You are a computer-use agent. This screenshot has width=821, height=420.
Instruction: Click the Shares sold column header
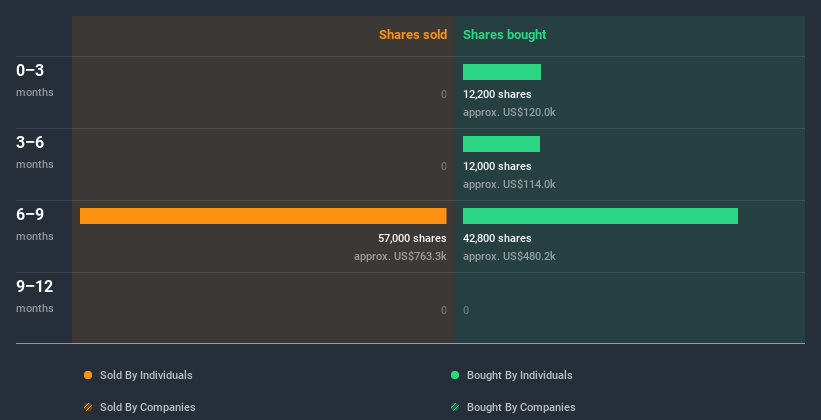pos(413,35)
